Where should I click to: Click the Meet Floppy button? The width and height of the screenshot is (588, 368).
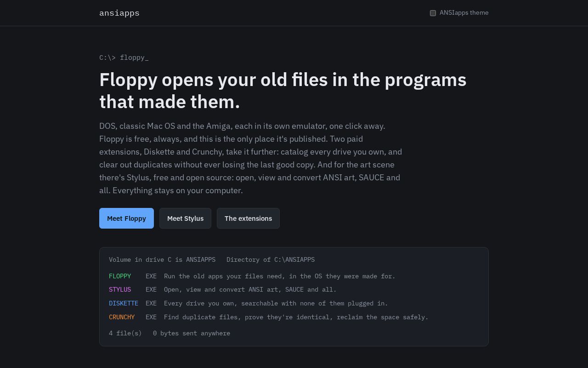(x=126, y=218)
